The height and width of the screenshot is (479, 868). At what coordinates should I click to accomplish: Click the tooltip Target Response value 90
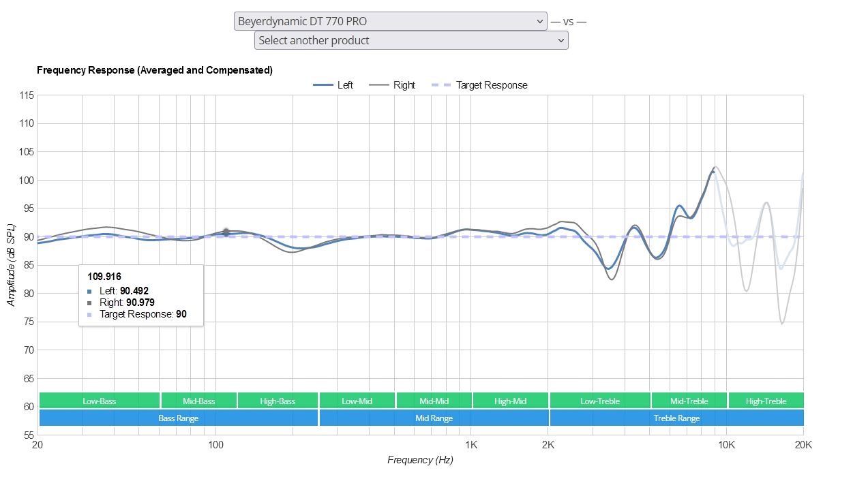181,314
